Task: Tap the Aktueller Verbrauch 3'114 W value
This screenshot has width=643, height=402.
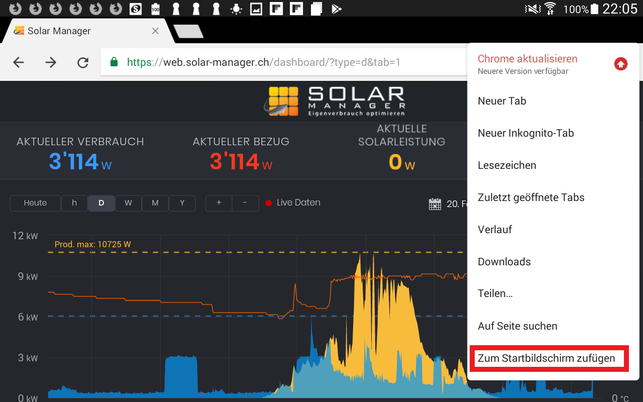Action: click(80, 162)
